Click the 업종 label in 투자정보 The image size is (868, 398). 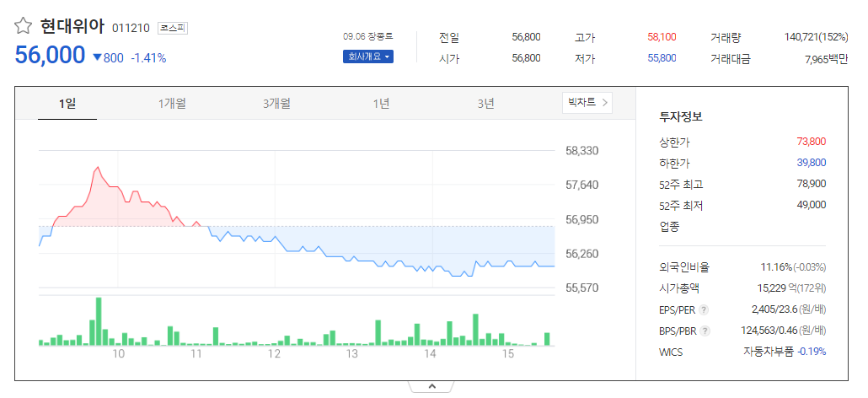(x=669, y=226)
